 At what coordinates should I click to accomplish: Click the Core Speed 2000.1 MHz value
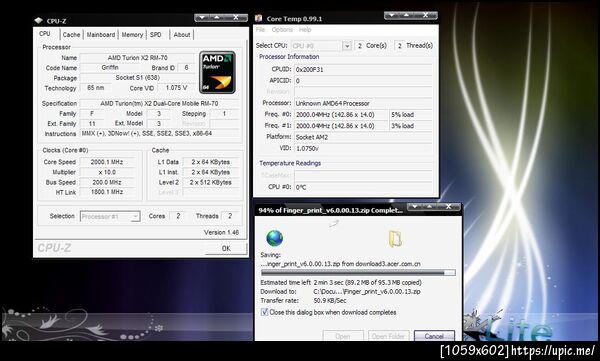pos(107,162)
